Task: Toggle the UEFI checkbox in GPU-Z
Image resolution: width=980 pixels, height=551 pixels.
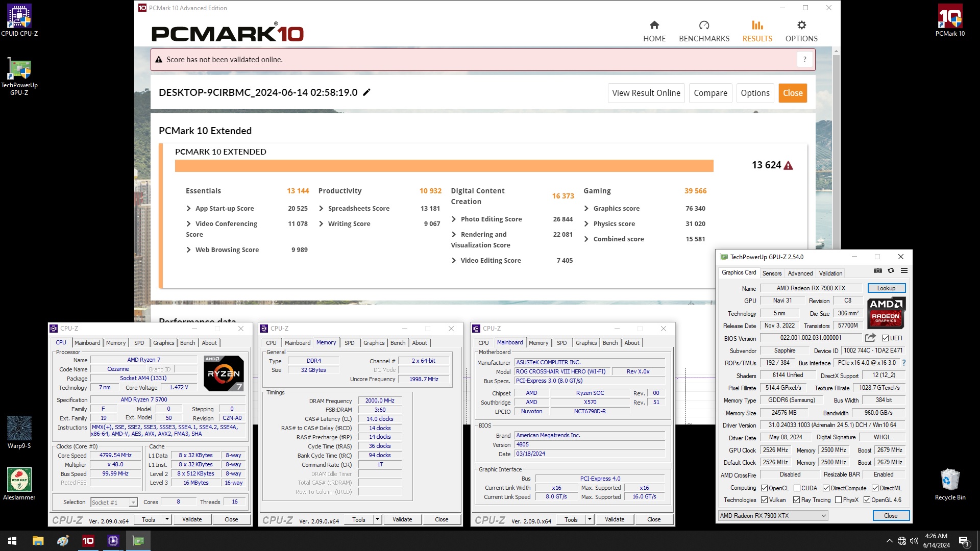Action: 885,338
